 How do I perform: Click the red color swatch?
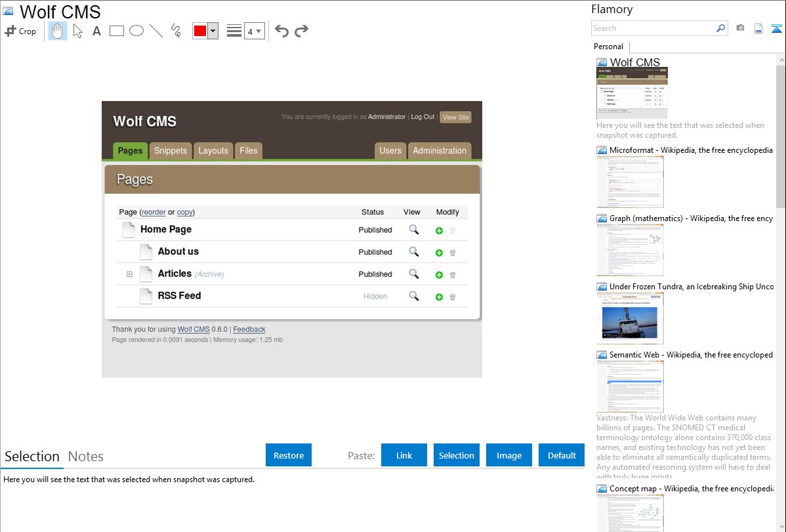(x=200, y=31)
